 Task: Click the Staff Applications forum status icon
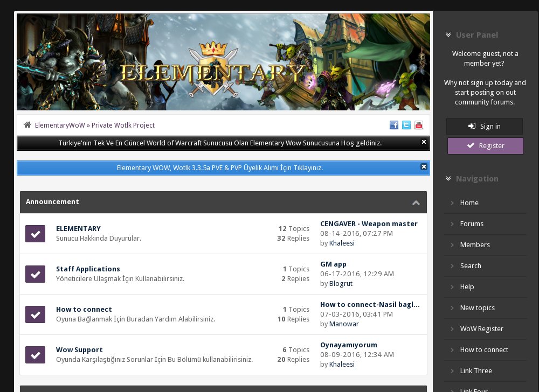pyautogui.click(x=36, y=274)
